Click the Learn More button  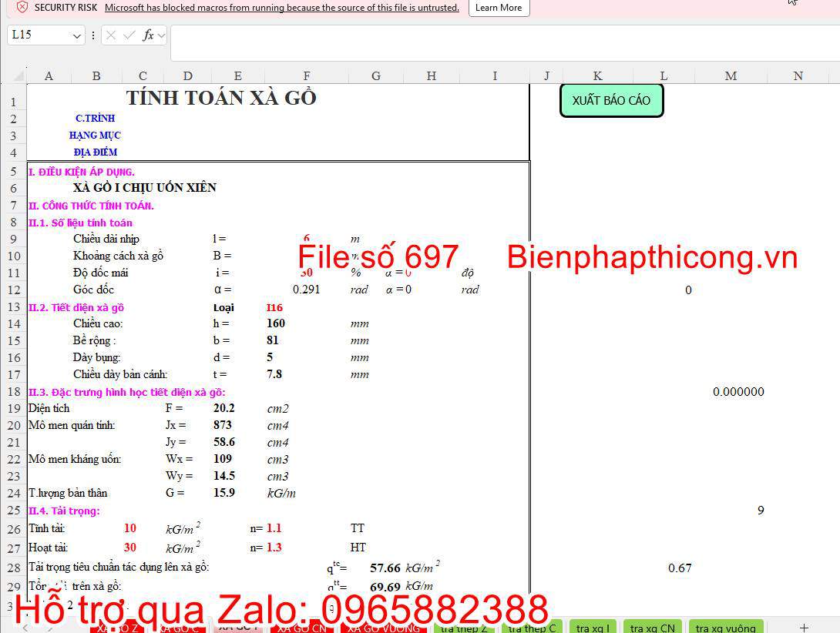(x=498, y=8)
